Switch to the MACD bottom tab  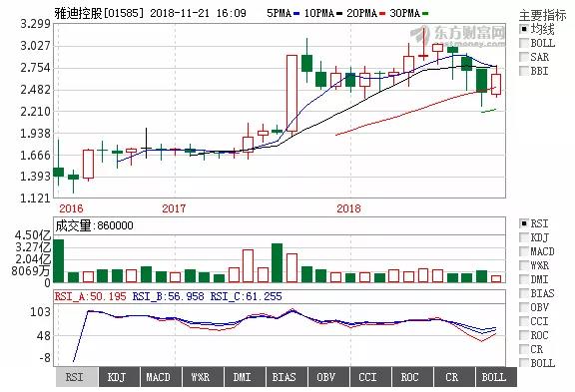pyautogui.click(x=161, y=377)
